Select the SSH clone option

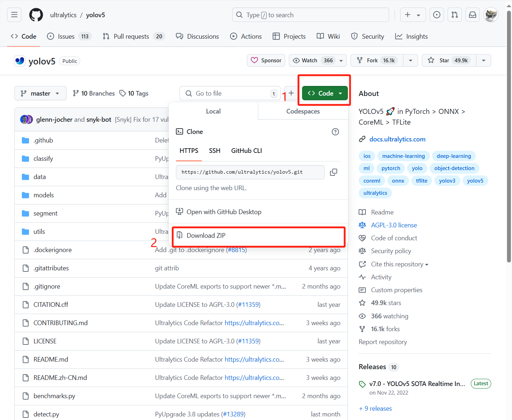click(x=215, y=151)
